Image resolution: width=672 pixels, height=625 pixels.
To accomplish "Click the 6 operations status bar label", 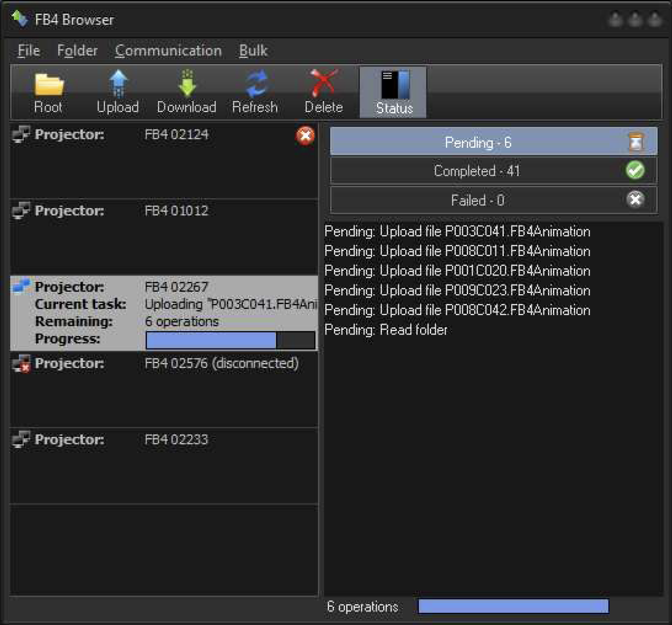I will (x=363, y=607).
